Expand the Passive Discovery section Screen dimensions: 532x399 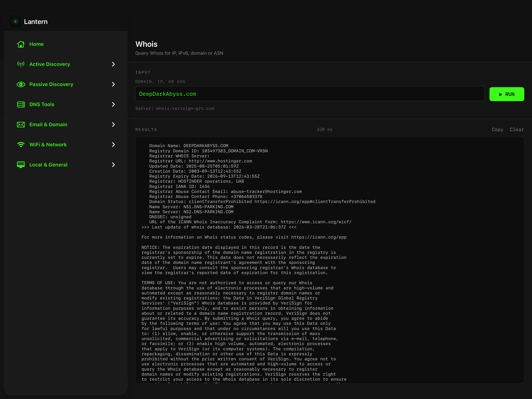click(113, 84)
